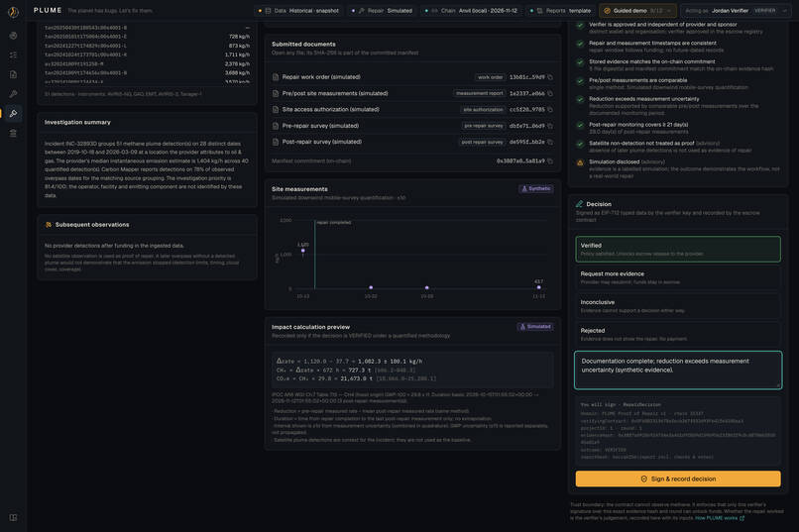
Task: Click the pre-repair data point on chart
Action: coord(303,251)
